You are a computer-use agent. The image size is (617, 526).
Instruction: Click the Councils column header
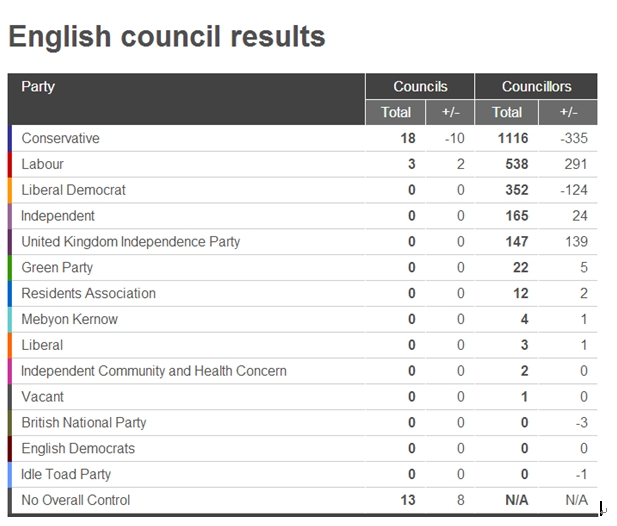(x=420, y=87)
